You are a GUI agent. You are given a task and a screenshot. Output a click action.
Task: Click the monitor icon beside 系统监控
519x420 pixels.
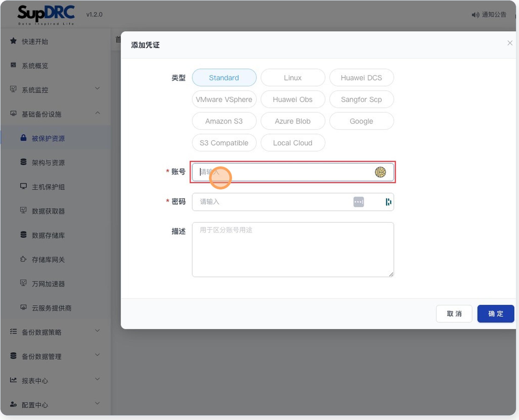coord(13,89)
